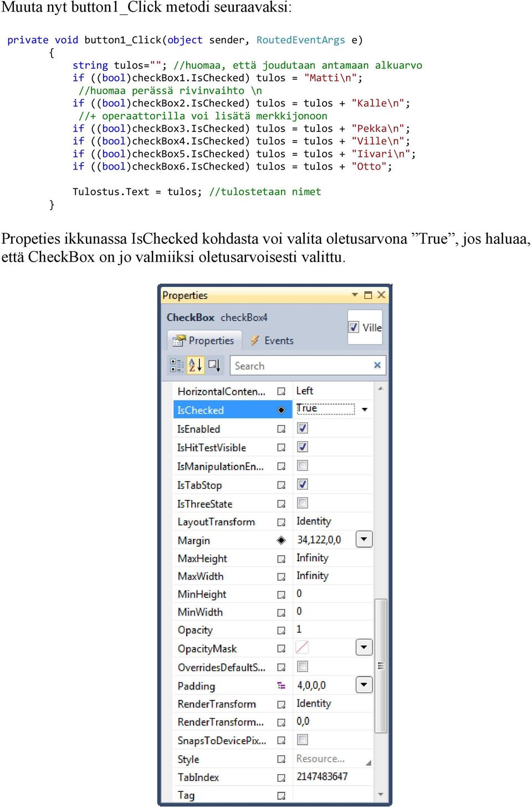532x809 pixels.
Task: Click the Margin property marker diamond
Action: (x=281, y=540)
